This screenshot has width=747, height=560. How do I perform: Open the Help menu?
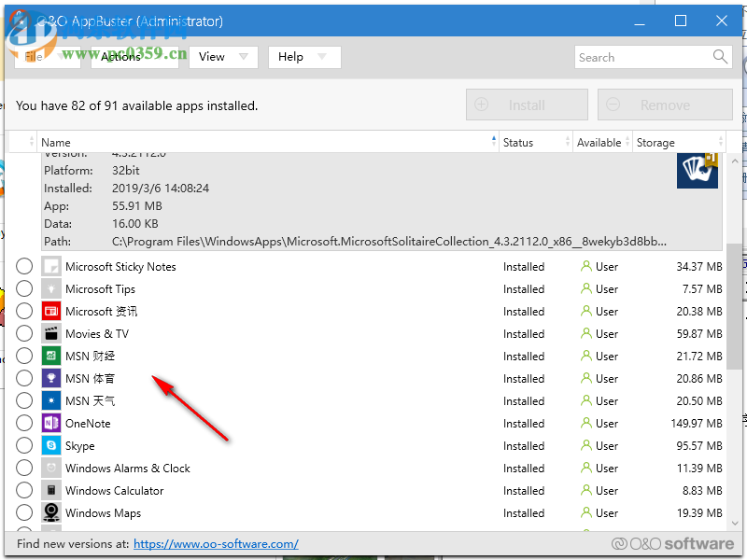304,57
